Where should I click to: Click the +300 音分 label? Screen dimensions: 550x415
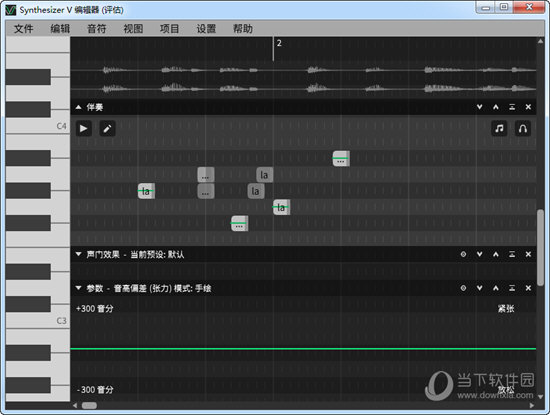(x=95, y=309)
